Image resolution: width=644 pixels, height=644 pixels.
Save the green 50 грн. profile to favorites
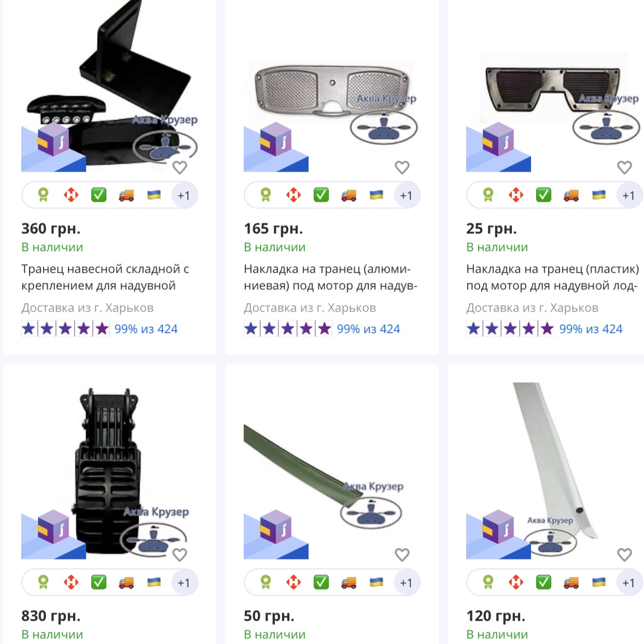402,555
